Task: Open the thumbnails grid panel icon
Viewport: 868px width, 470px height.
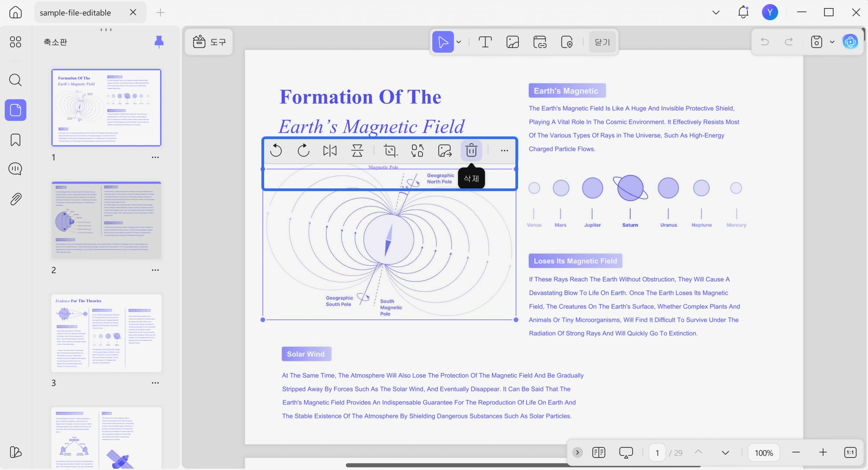Action: [x=16, y=42]
